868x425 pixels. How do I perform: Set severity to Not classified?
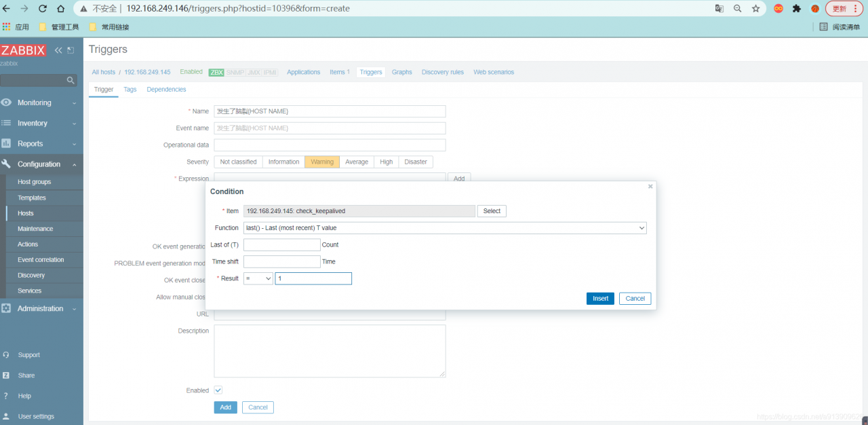pyautogui.click(x=238, y=162)
